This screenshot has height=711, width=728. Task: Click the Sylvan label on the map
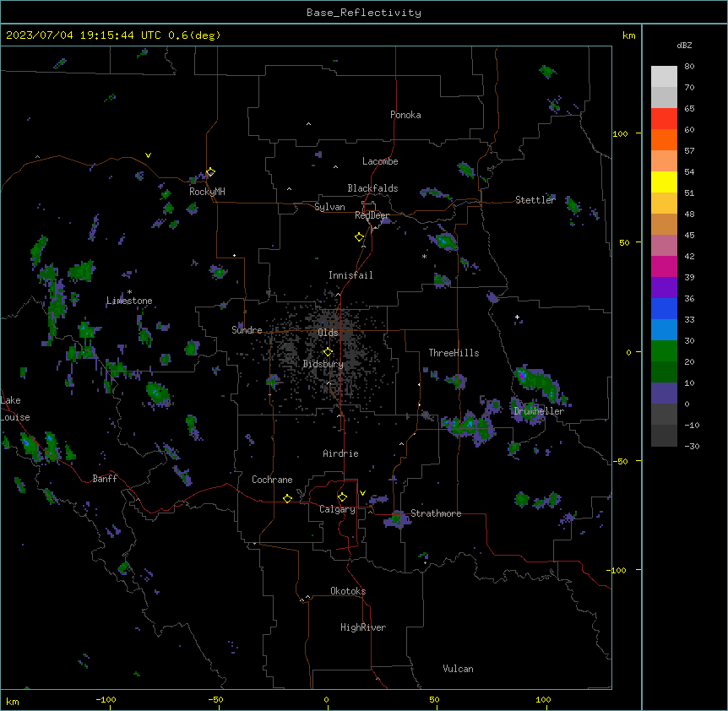(x=329, y=207)
